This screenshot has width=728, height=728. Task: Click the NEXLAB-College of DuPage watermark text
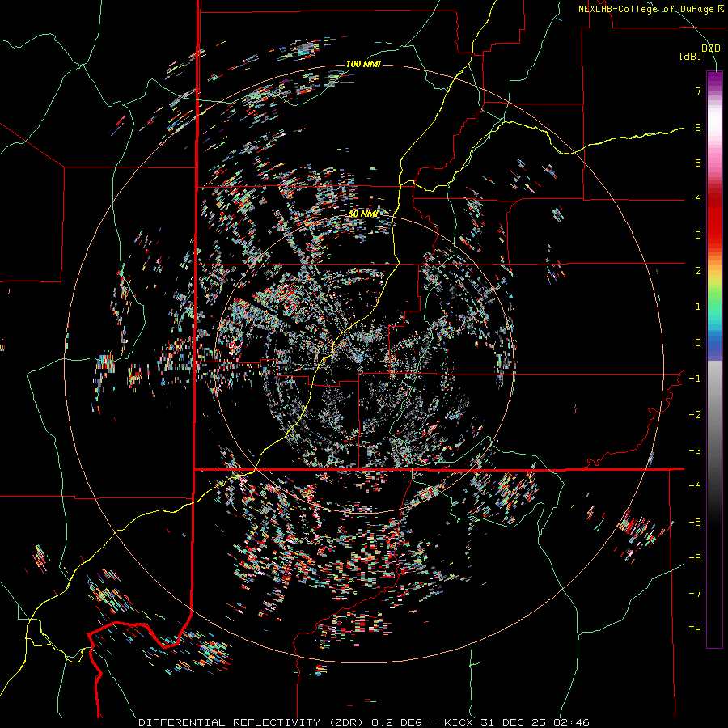pyautogui.click(x=646, y=9)
